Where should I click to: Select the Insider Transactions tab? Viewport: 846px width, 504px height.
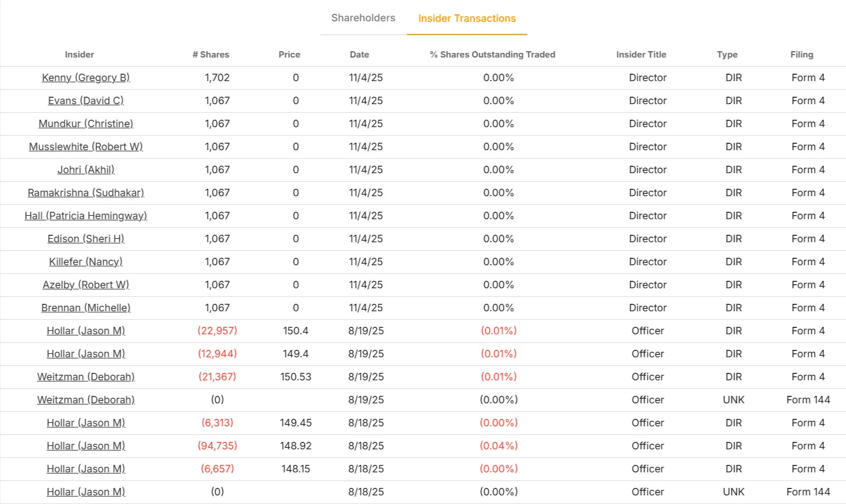pyautogui.click(x=467, y=18)
